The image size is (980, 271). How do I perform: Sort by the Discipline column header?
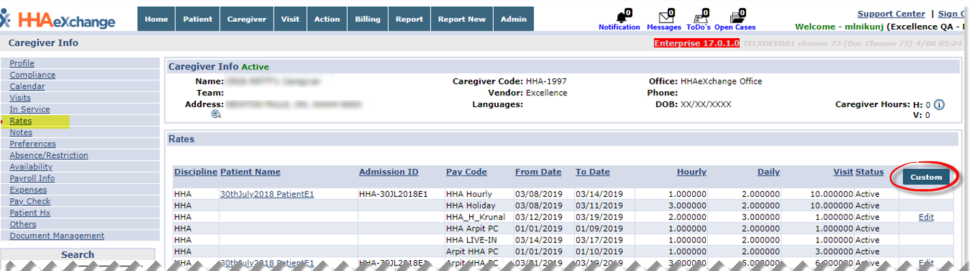(196, 172)
